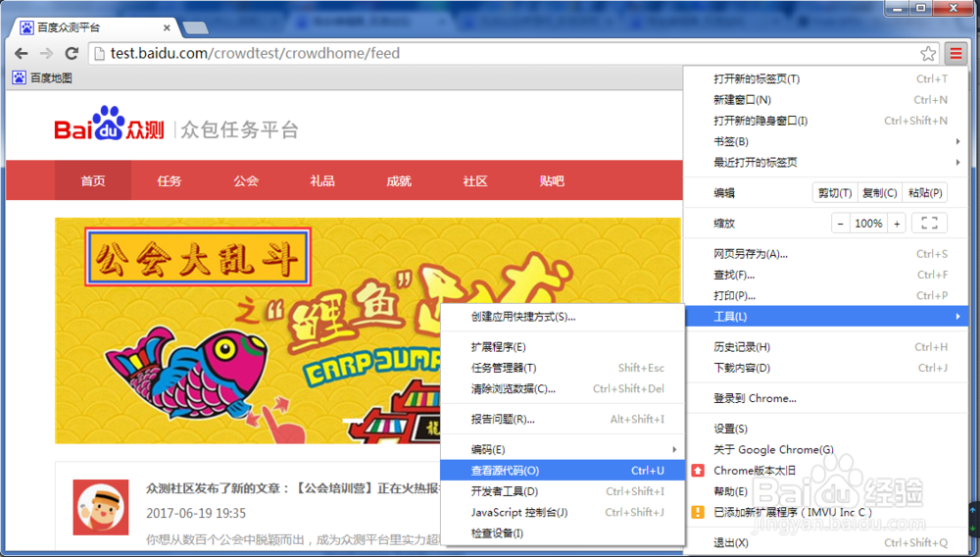Open 下载内容(D) from menu
The width and height of the screenshot is (980, 557).
point(826,368)
